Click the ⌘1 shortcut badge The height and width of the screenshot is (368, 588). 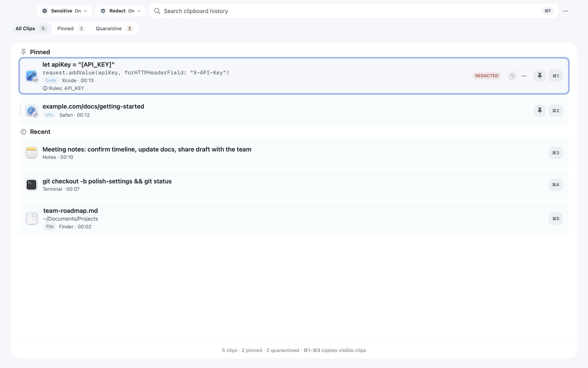556,76
